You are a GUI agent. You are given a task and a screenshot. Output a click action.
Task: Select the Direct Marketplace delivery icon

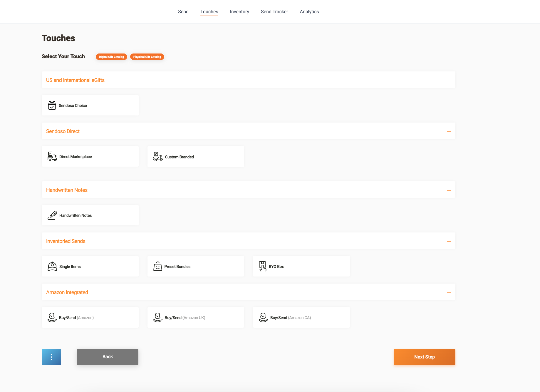52,156
